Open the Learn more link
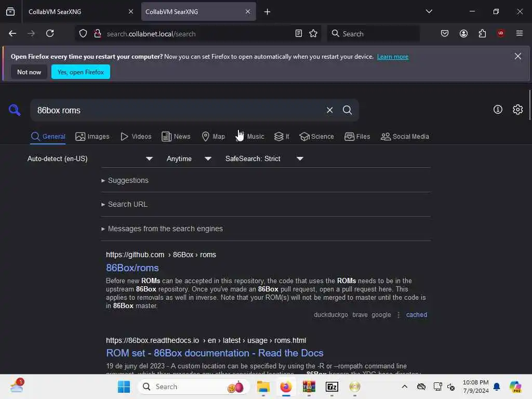 coord(393,57)
